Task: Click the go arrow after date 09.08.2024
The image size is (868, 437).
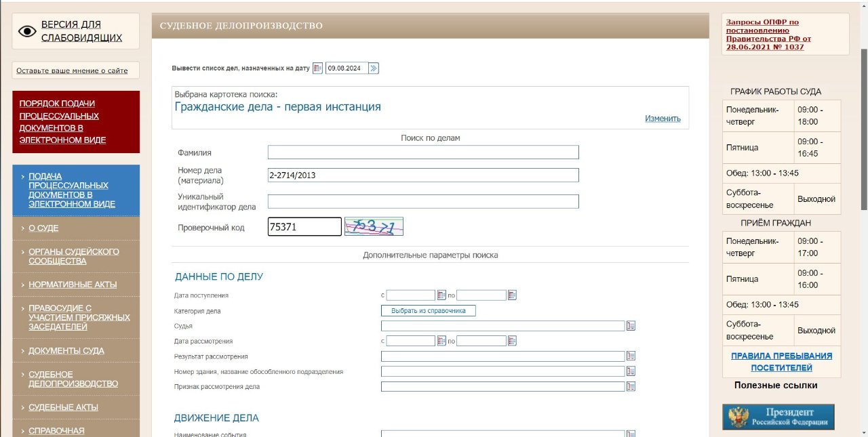Action: tap(374, 68)
